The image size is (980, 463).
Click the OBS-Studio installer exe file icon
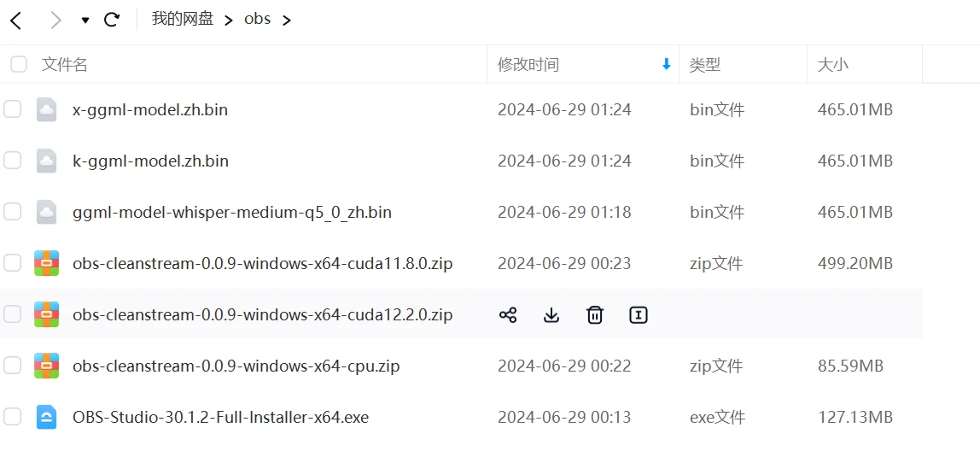click(46, 417)
